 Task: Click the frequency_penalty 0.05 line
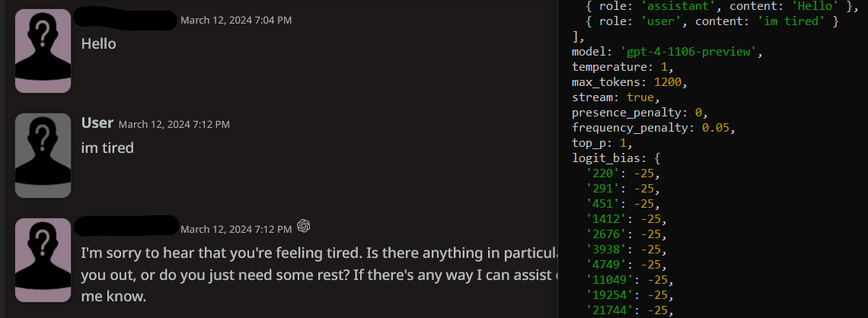click(x=653, y=128)
